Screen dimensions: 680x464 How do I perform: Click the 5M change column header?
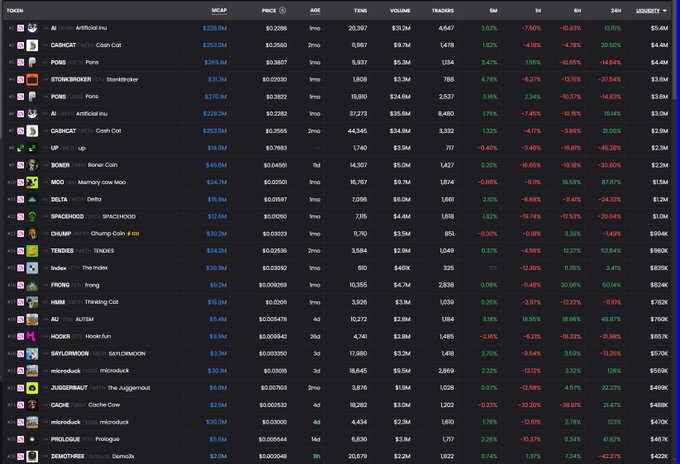[x=494, y=10]
